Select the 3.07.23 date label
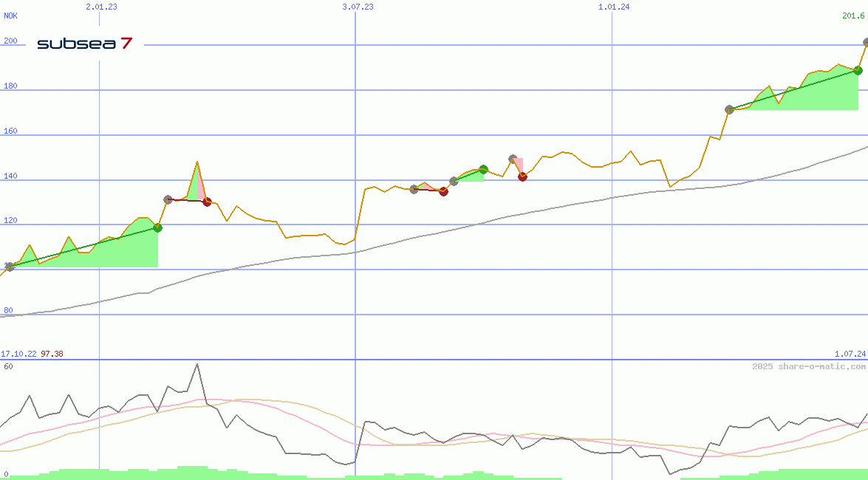868x480 pixels. coord(358,7)
